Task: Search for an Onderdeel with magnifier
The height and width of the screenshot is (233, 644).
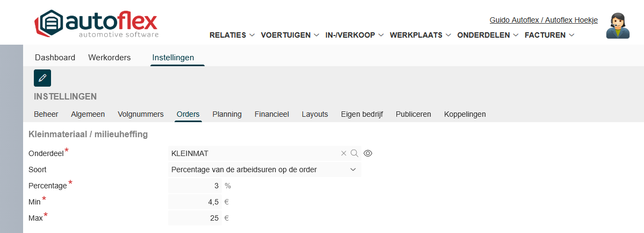Action: (x=354, y=153)
